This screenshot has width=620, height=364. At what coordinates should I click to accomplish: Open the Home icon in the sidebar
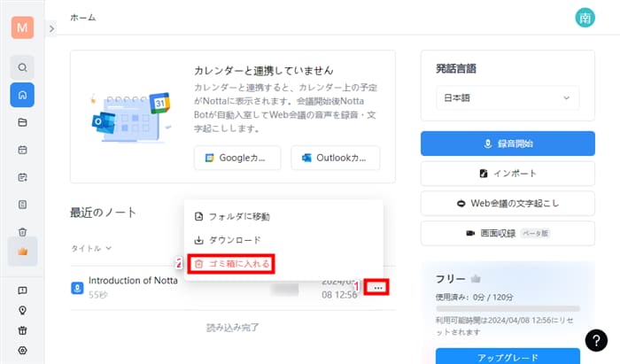(x=22, y=95)
